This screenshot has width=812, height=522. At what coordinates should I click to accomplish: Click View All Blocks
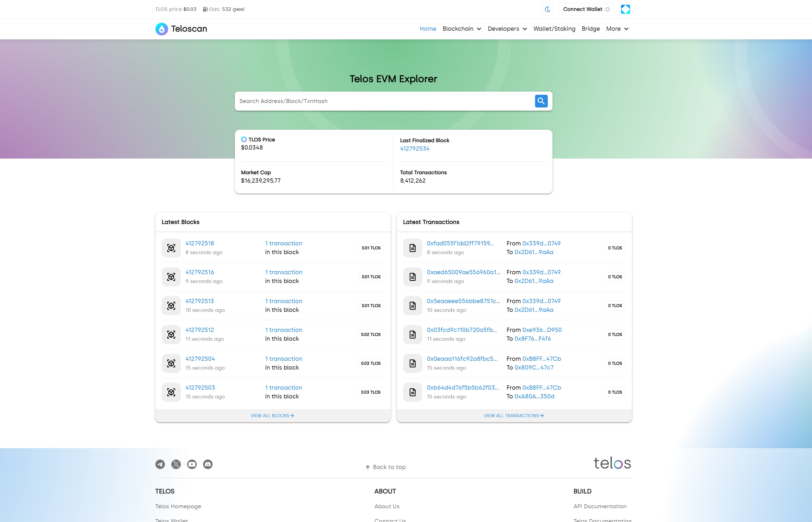(x=272, y=416)
